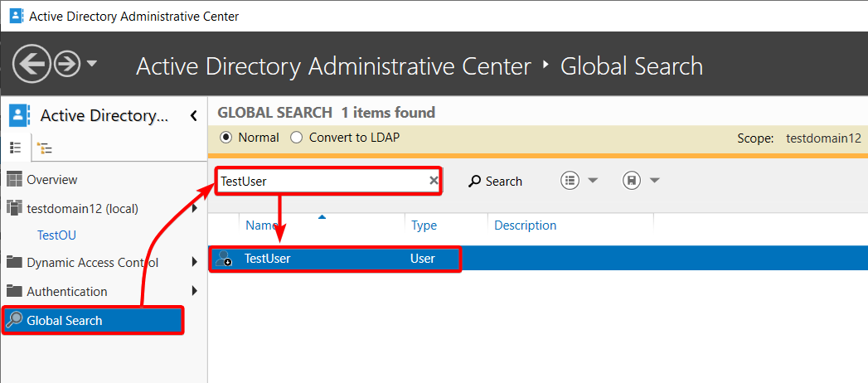Expand Dynamic Access Control arrow
Image resolution: width=868 pixels, height=383 pixels.
pos(194,262)
